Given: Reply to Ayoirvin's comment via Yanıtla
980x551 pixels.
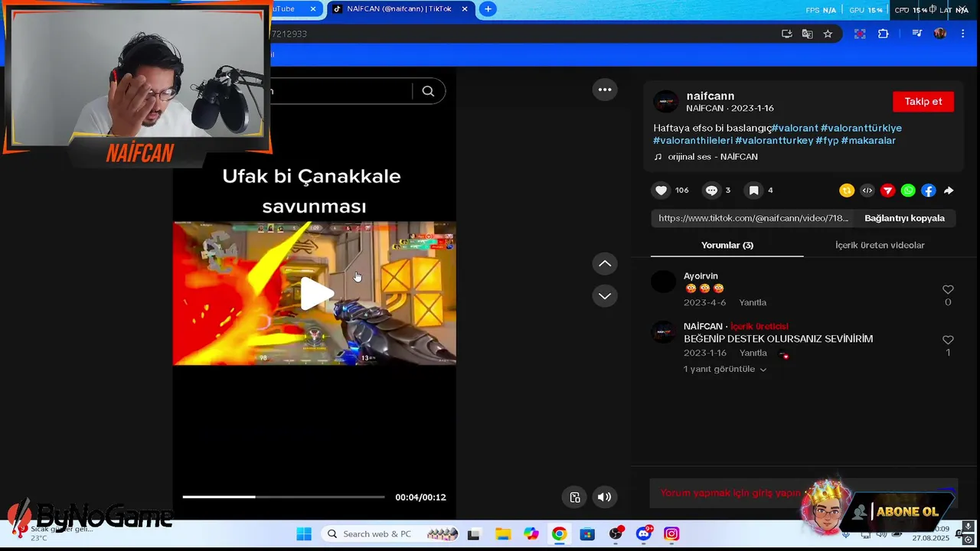Looking at the screenshot, I should [753, 302].
